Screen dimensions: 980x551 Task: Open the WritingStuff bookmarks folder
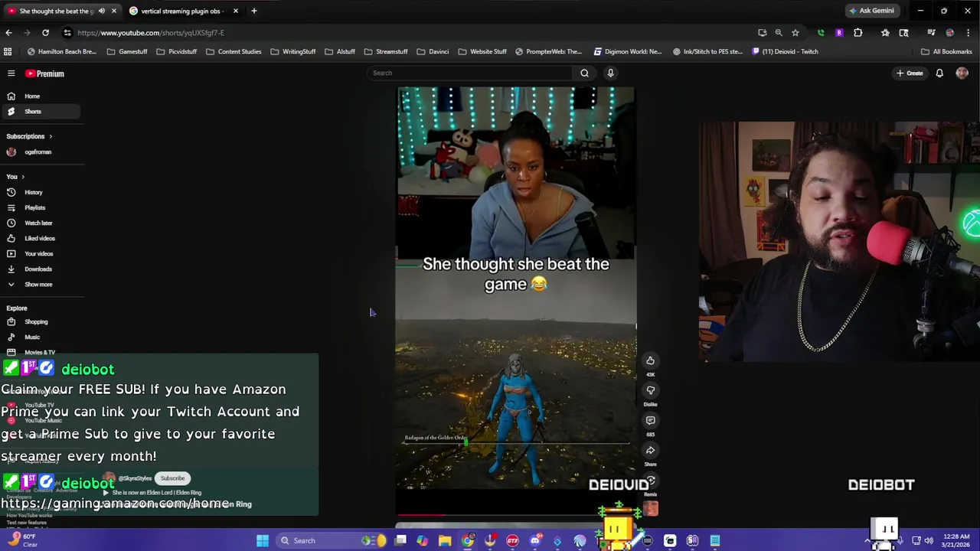tap(293, 51)
